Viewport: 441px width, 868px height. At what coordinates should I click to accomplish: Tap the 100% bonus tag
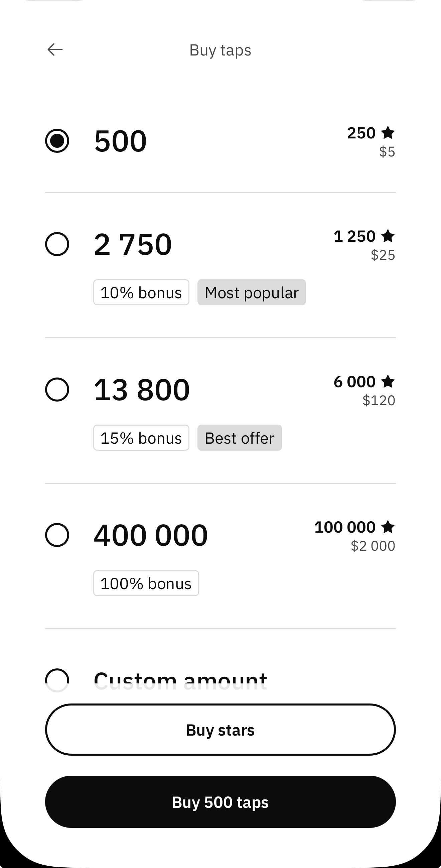(146, 583)
